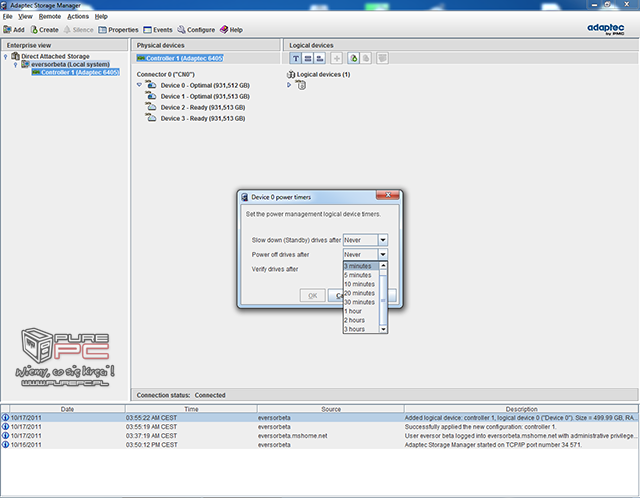Viewport: 640px width, 498px height.
Task: Expand the Logical devices tree node
Action: [289, 85]
